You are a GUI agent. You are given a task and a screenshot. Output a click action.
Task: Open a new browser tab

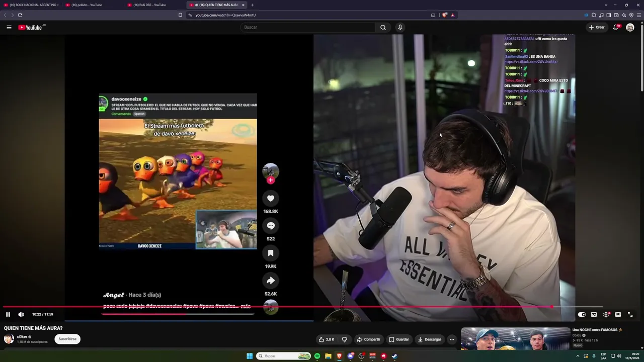(253, 5)
